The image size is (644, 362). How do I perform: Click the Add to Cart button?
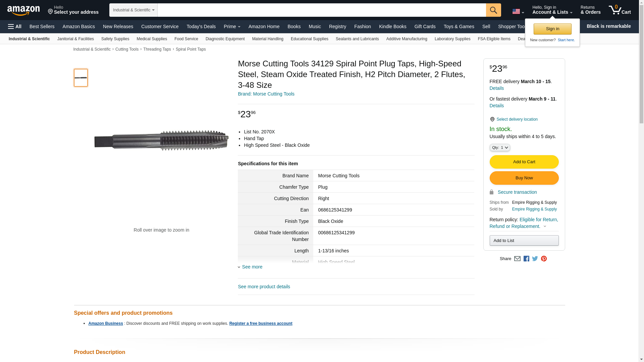point(524,162)
